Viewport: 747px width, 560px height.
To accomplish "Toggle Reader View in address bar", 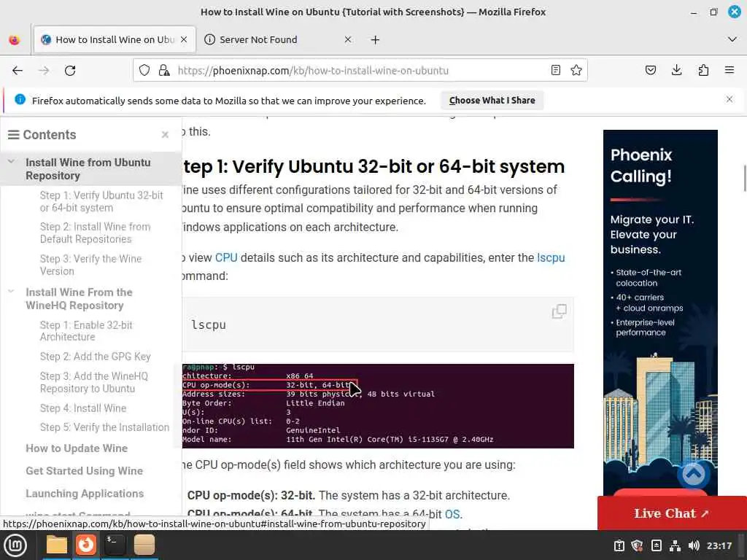I will tap(555, 71).
